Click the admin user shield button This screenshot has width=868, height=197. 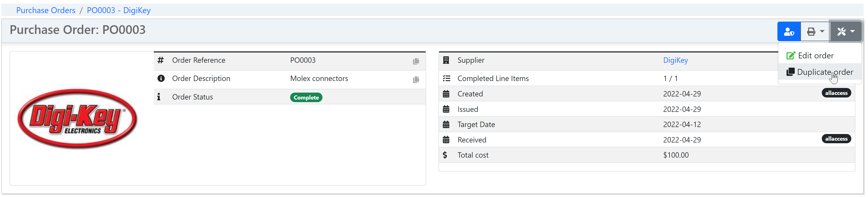pos(788,31)
